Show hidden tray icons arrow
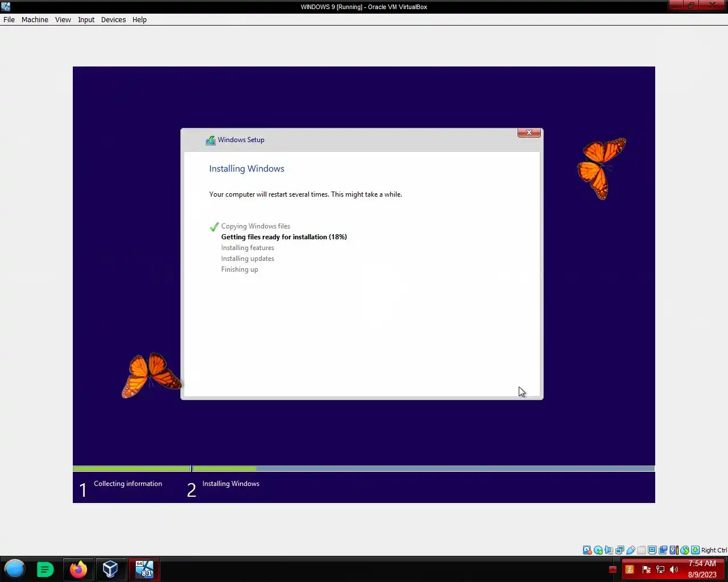This screenshot has height=582, width=728. coord(613,569)
